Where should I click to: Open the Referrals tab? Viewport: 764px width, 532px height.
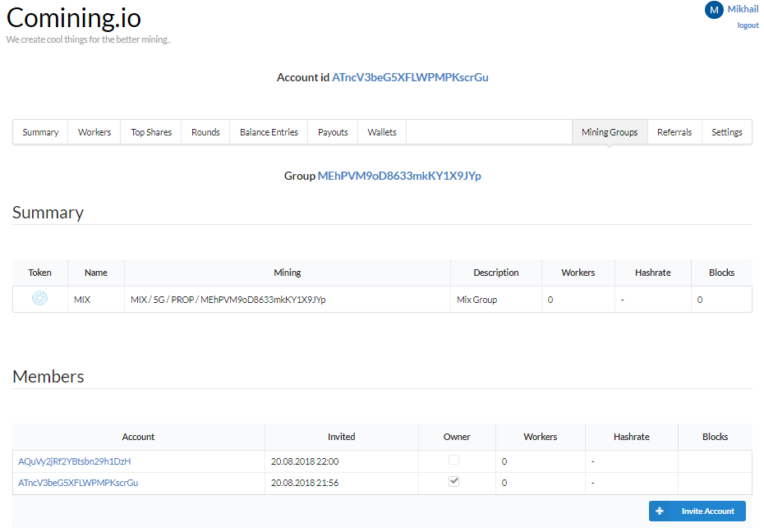(x=674, y=132)
